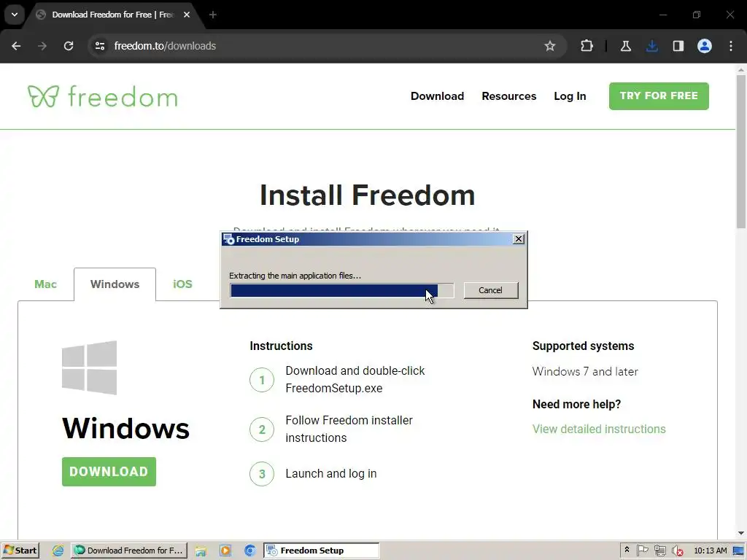Click the page vertical scrollbar thumb
The height and width of the screenshot is (560, 747).
[x=741, y=152]
